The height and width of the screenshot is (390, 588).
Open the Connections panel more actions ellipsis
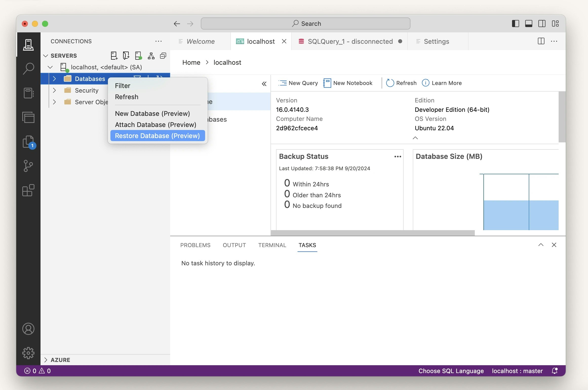159,41
